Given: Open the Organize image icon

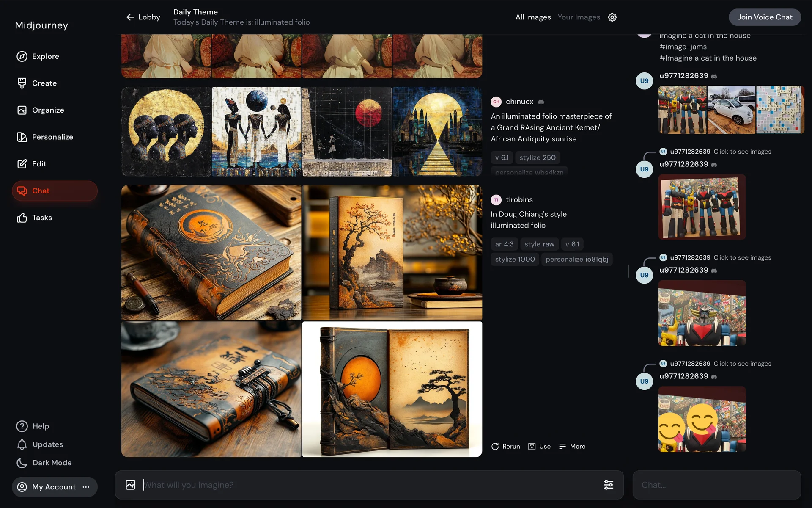Looking at the screenshot, I should pyautogui.click(x=22, y=110).
